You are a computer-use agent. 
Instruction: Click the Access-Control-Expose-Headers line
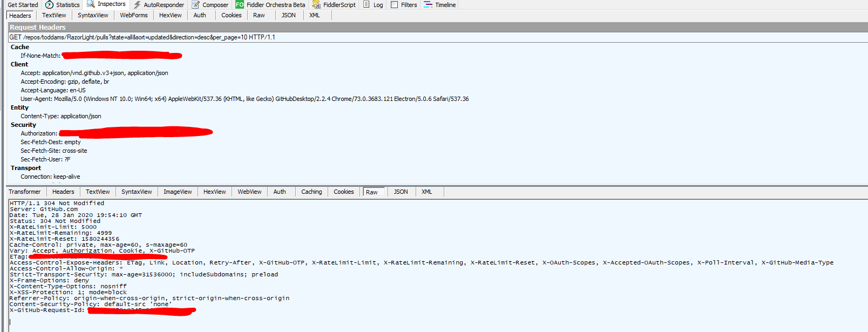point(422,263)
